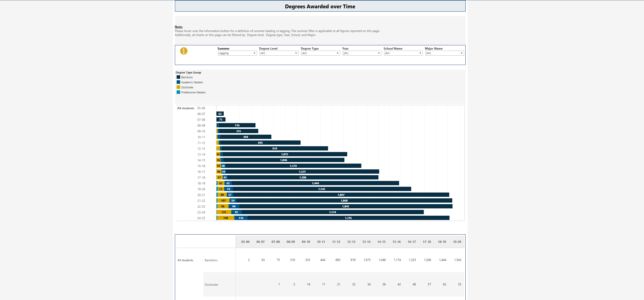Screen dimensions: 644x300
Task: Select the 05-06 table column header
Action: coord(245,242)
